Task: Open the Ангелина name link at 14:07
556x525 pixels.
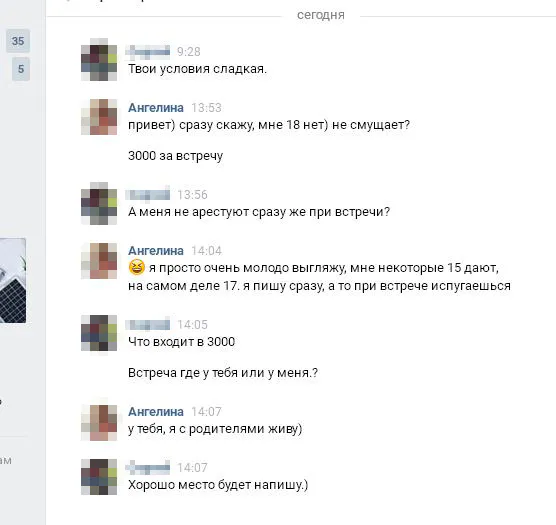Action: click(x=156, y=412)
